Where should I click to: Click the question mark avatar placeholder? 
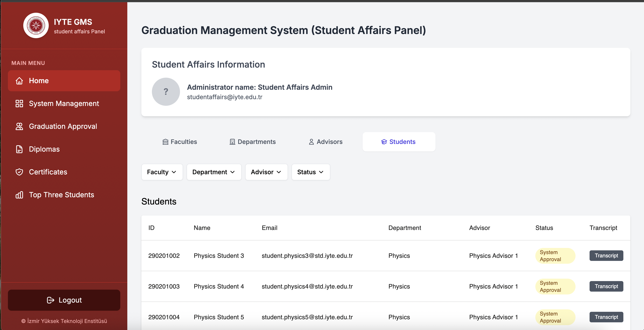coord(166,91)
